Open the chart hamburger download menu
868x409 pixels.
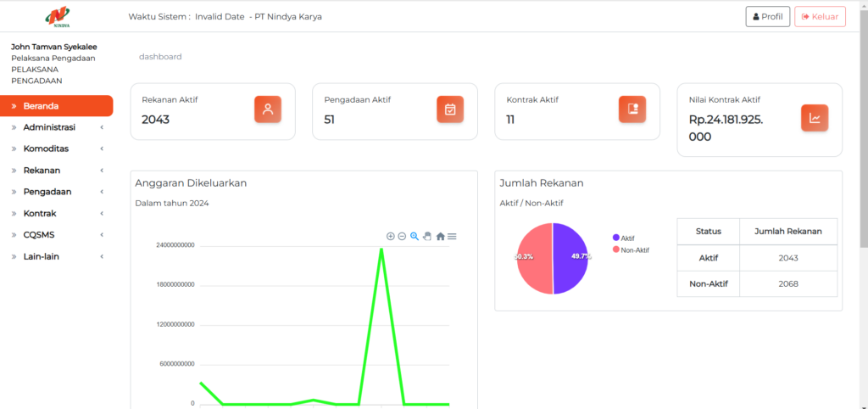pos(453,236)
